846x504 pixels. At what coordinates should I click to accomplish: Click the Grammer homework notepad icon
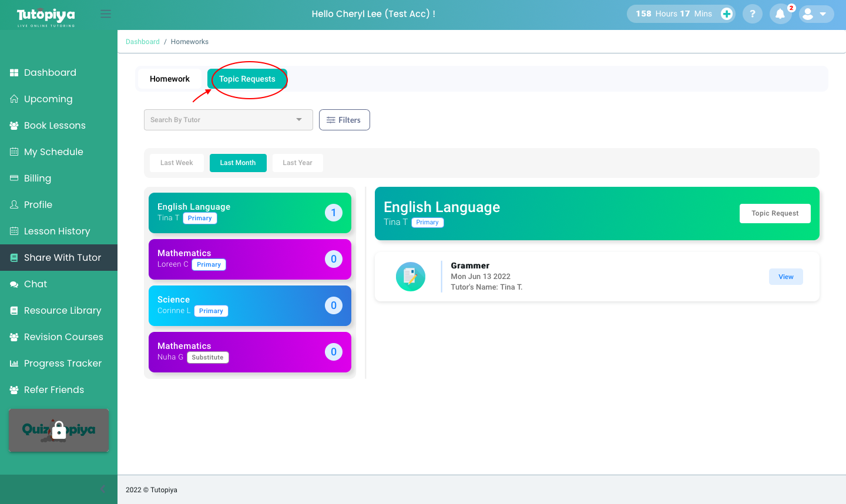pyautogui.click(x=411, y=277)
